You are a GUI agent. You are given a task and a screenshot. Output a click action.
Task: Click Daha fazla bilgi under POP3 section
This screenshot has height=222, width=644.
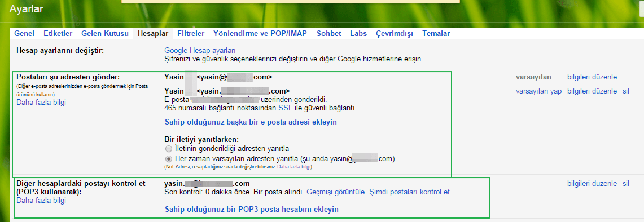coord(41,200)
